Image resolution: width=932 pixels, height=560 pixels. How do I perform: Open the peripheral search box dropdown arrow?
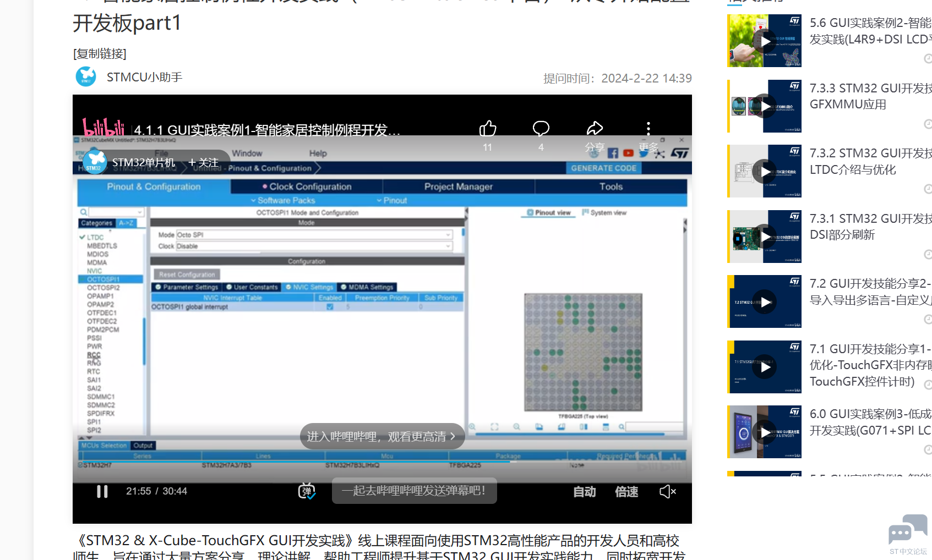(x=140, y=212)
